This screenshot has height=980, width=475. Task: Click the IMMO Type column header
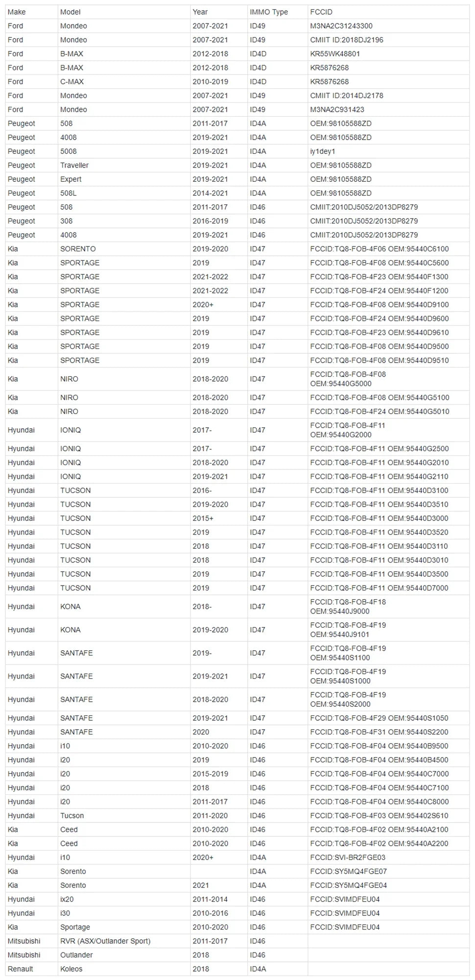(269, 12)
